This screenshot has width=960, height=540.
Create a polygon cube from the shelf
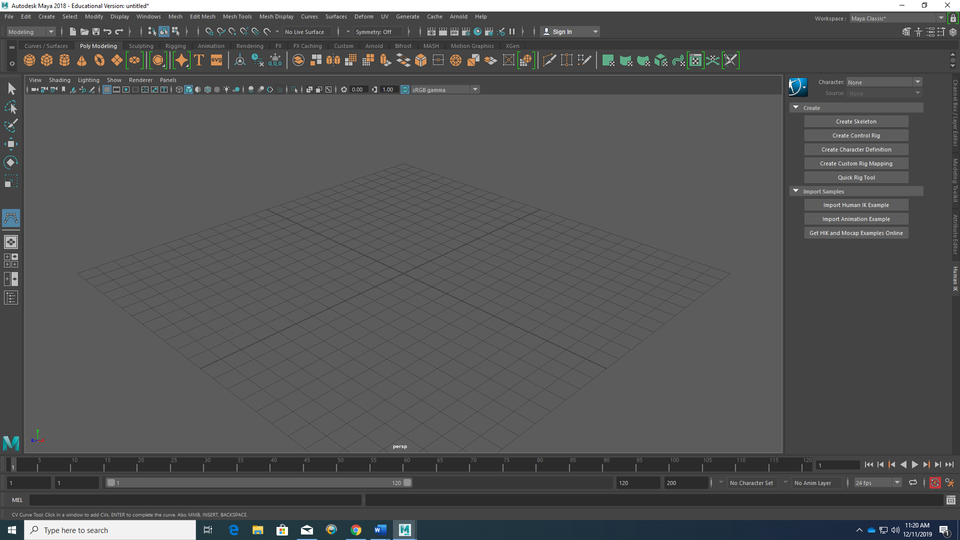coord(47,60)
